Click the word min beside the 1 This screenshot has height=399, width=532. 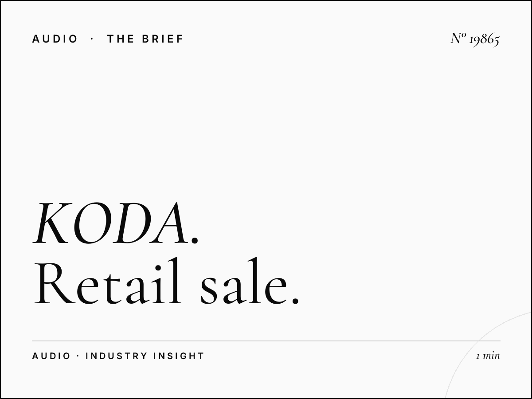click(491, 356)
